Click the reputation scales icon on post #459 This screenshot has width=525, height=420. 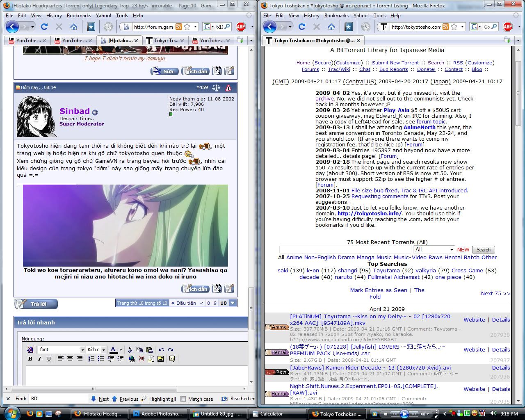click(216, 88)
